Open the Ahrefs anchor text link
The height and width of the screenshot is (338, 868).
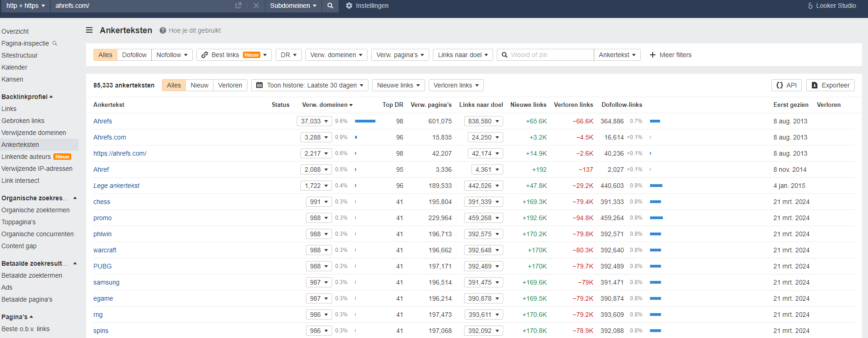(103, 121)
